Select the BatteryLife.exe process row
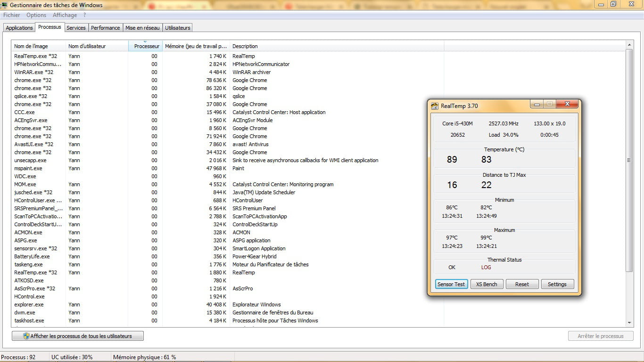644x362 pixels. (228, 256)
